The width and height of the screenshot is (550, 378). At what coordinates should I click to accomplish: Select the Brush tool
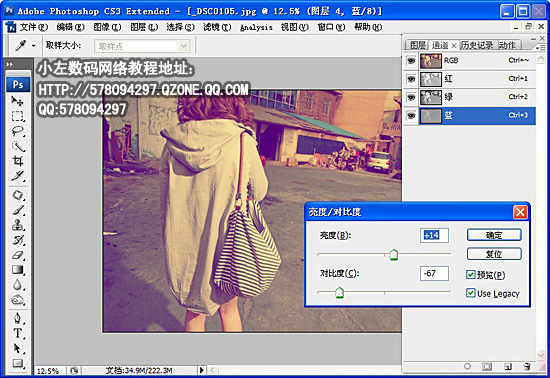tap(18, 210)
